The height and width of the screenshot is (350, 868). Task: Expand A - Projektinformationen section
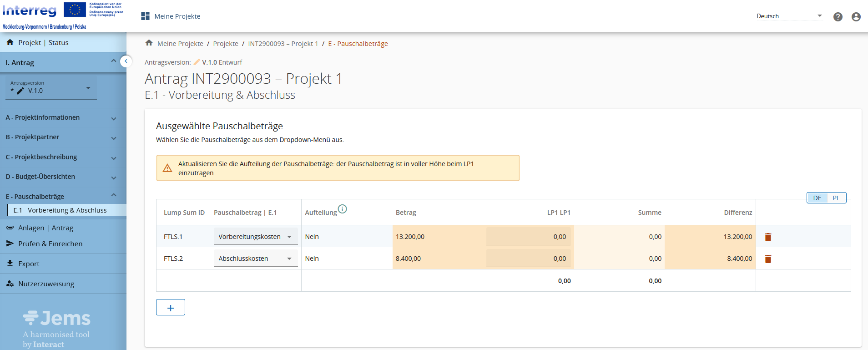click(61, 117)
